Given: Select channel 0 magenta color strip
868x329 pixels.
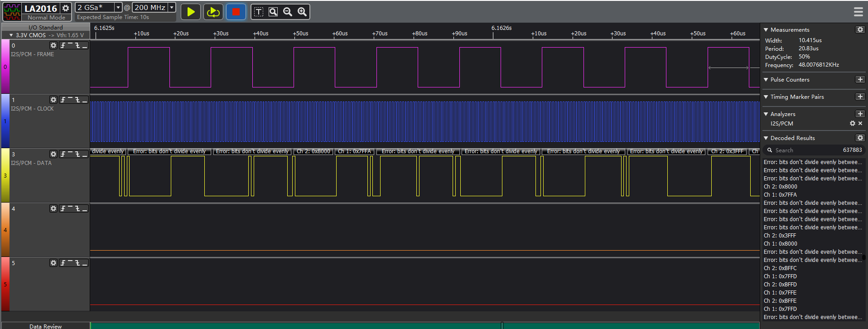Looking at the screenshot, I should (x=5, y=67).
